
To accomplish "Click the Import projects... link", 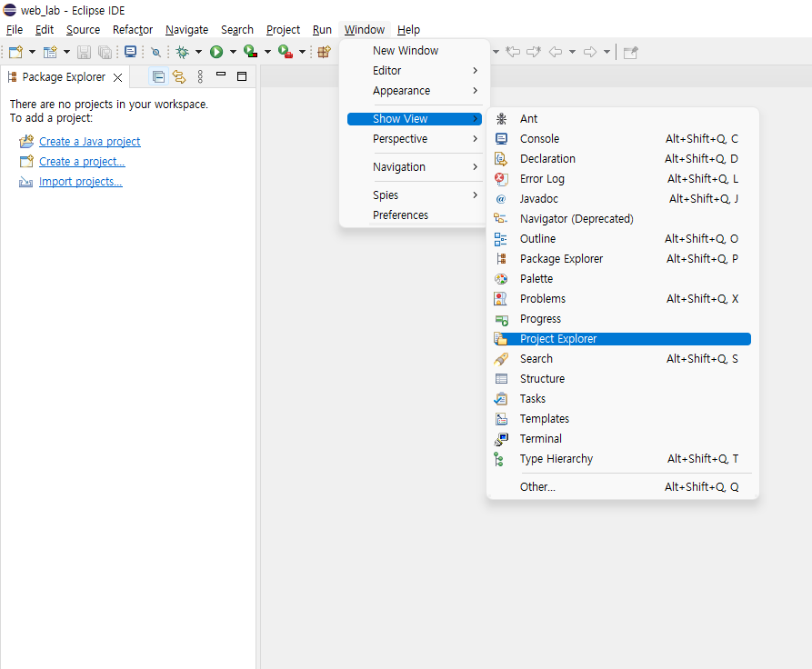I will (x=80, y=182).
